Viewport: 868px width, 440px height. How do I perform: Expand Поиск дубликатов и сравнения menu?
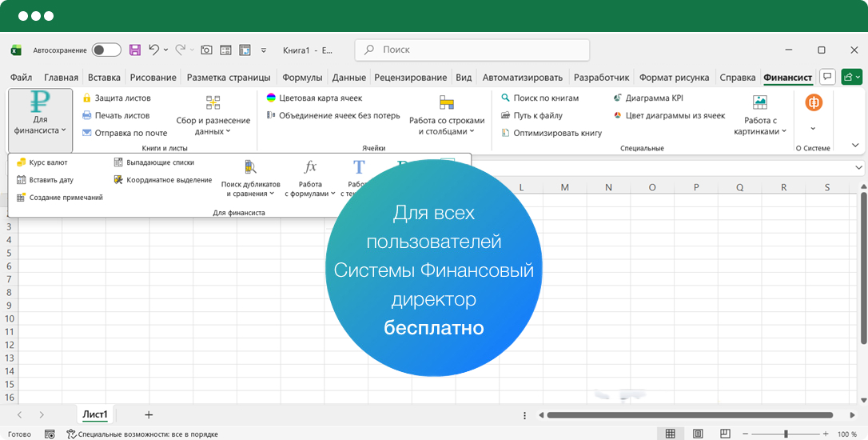click(x=250, y=179)
